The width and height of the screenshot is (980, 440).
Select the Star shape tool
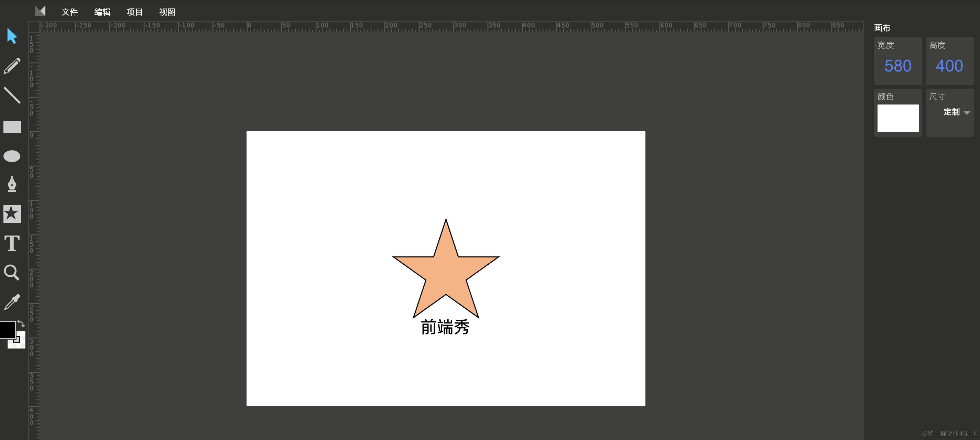[12, 214]
